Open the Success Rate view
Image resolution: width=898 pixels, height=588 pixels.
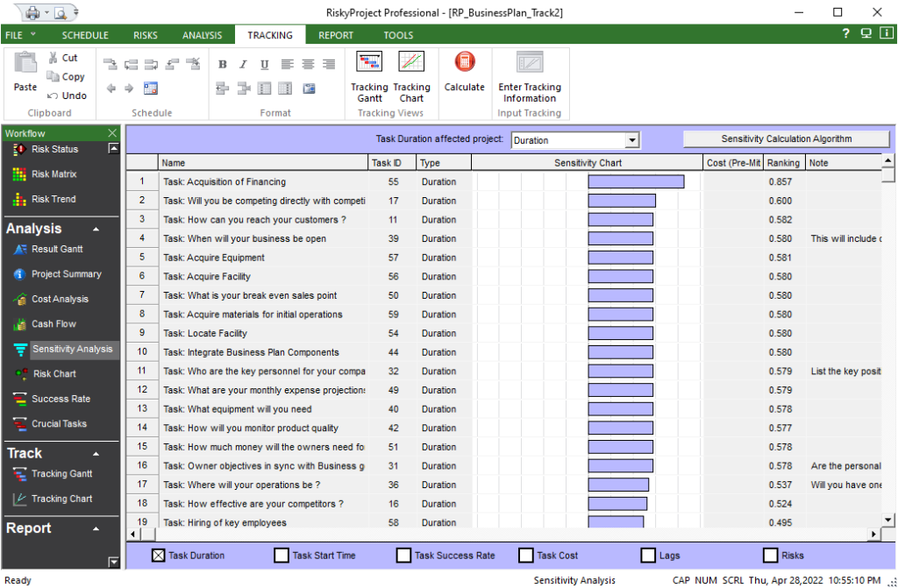click(48, 399)
